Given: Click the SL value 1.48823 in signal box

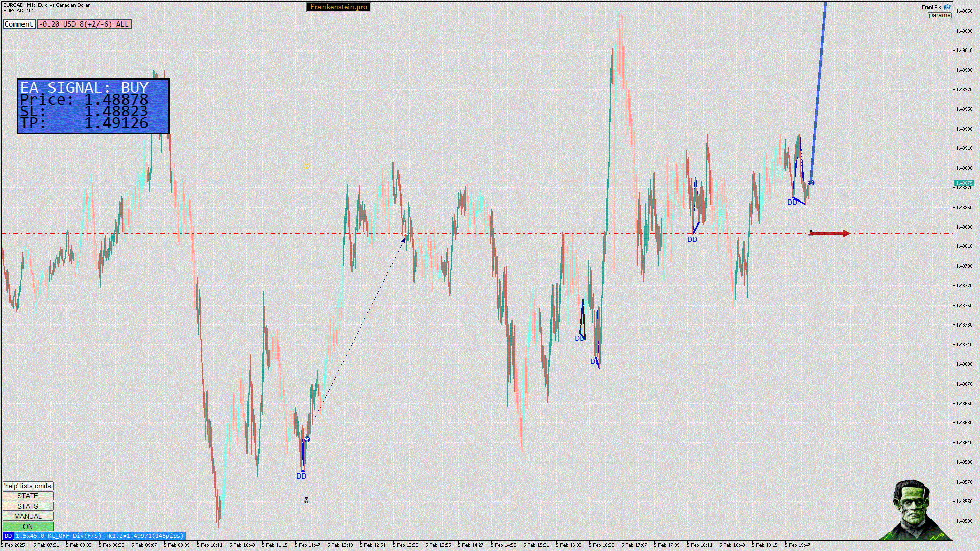Looking at the screenshot, I should (116, 112).
